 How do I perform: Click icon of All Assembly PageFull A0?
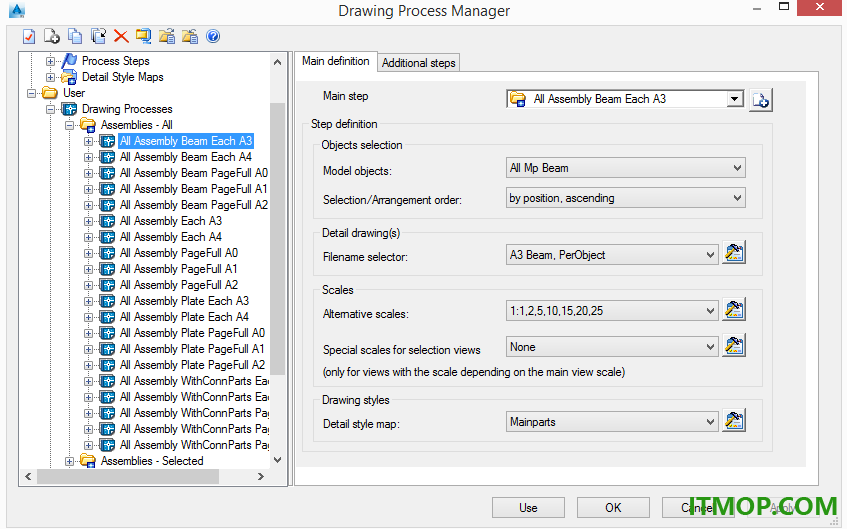coord(107,253)
